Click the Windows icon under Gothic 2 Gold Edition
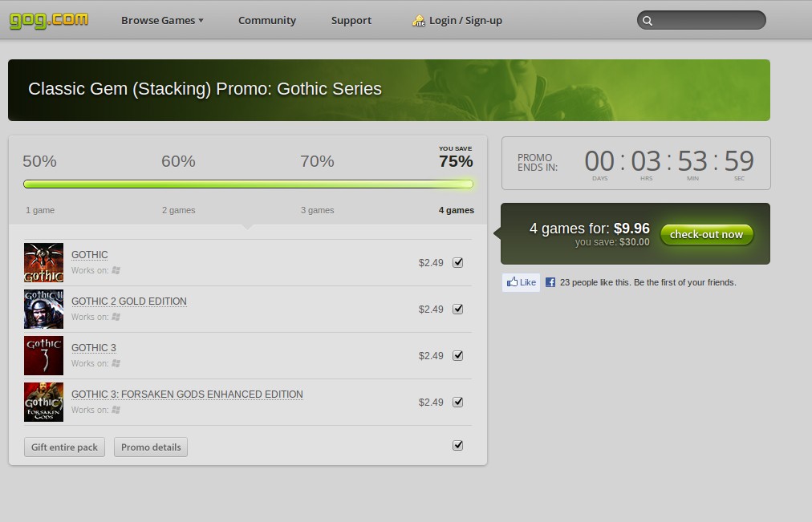Screen dimensions: 812x522 116,317
